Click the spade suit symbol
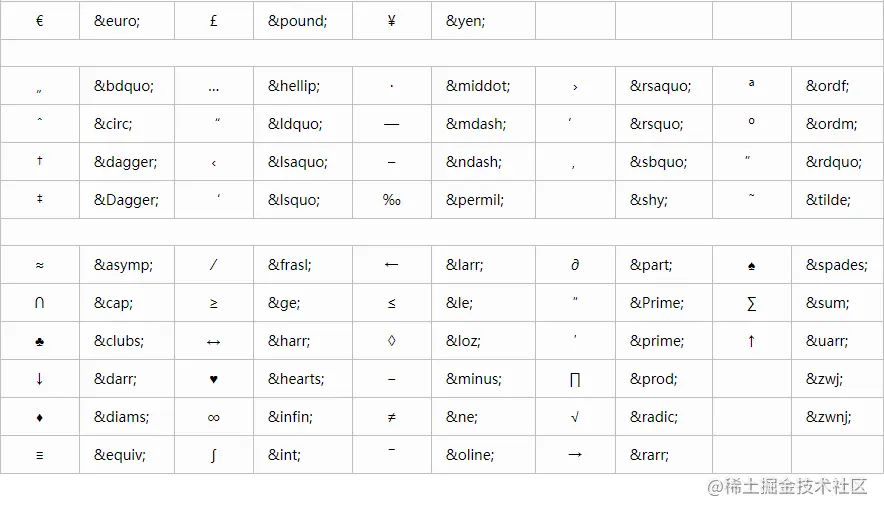Viewport: 884px width, 513px height. pyautogui.click(x=751, y=265)
